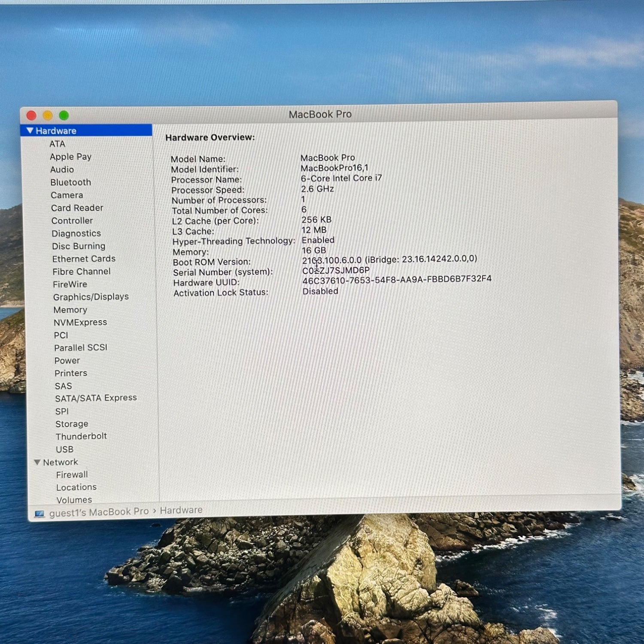Open Firewall under Network
Screen dimensions: 644x644
pyautogui.click(x=72, y=475)
